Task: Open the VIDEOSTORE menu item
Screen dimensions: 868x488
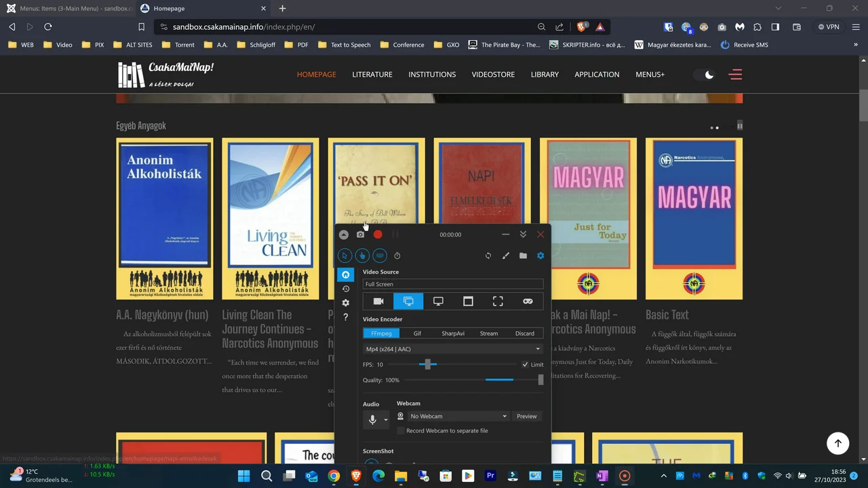Action: [x=493, y=75]
